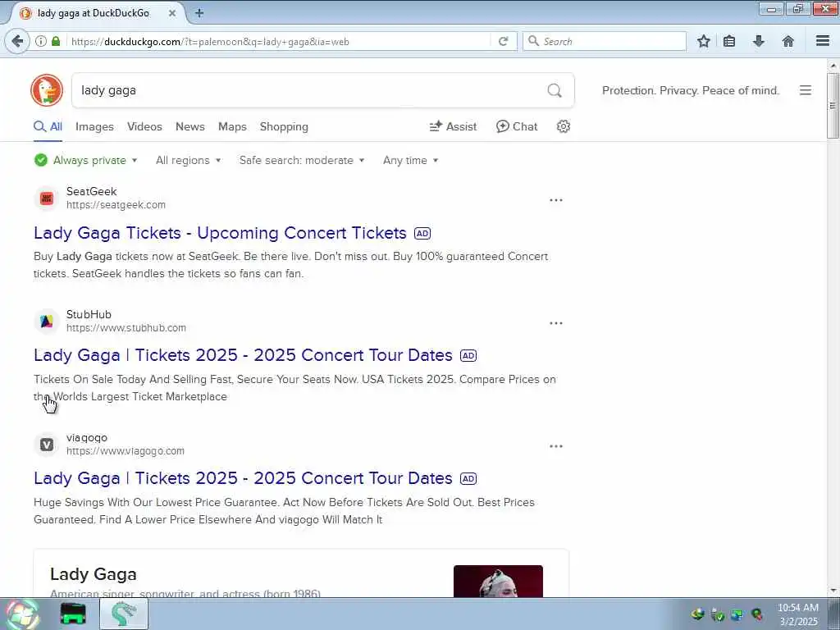Open DuckDuckGo side menu icon
The image size is (840, 630).
[x=806, y=90]
